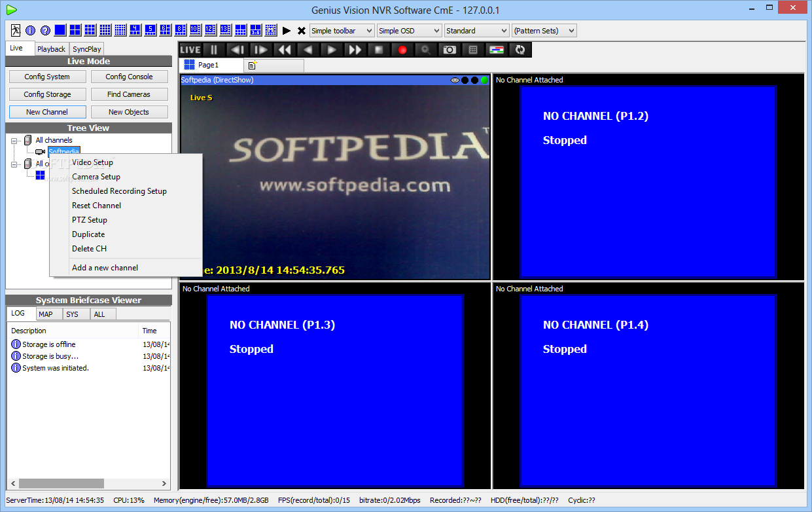This screenshot has width=812, height=512.
Task: Choose the layout icon labeled 13
Action: [x=224, y=30]
